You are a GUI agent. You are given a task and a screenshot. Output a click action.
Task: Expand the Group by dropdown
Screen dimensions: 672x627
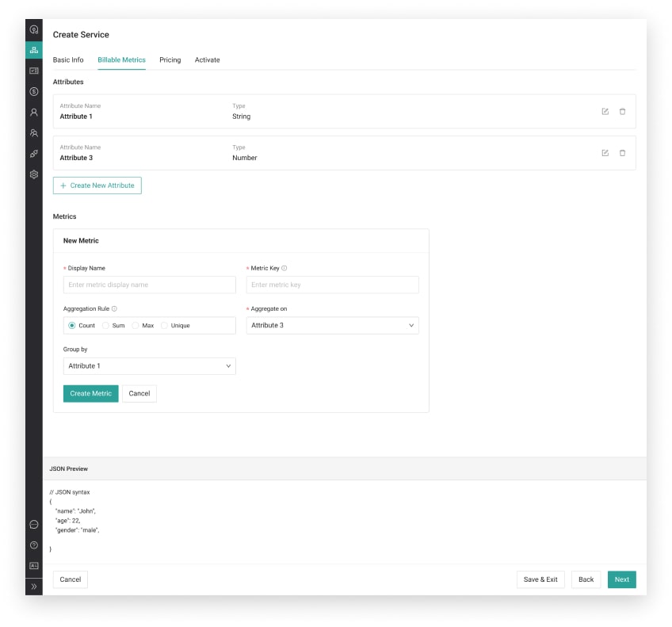tap(149, 366)
